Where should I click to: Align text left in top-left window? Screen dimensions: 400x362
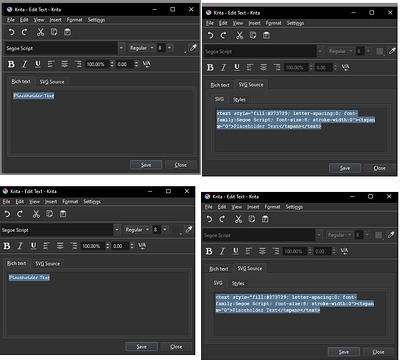coord(51,64)
